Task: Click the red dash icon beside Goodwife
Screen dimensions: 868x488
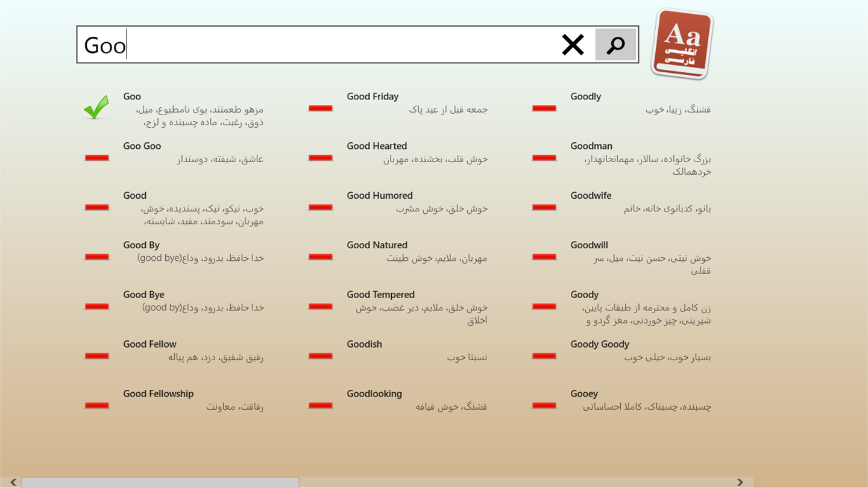Action: [544, 207]
